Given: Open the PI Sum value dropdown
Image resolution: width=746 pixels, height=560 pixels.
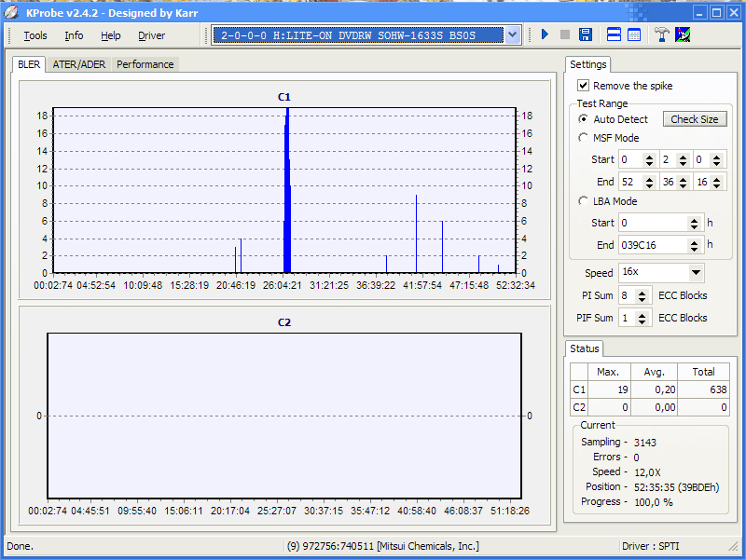Looking at the screenshot, I should [642, 295].
